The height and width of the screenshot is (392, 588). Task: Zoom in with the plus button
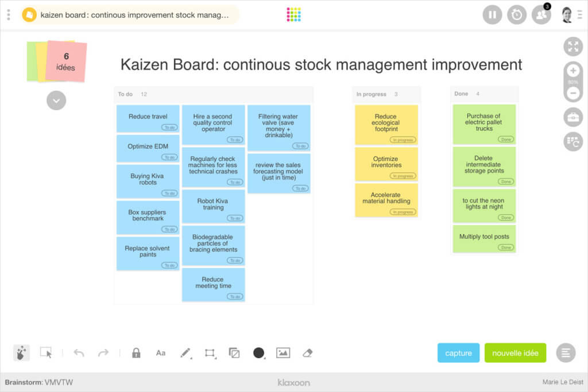pyautogui.click(x=573, y=71)
